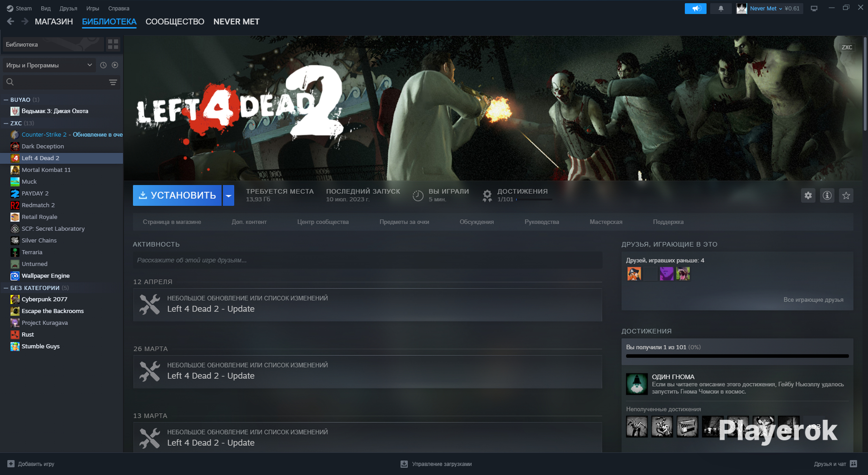The image size is (868, 475).
Task: Open the Friends and Chat icon
Action: pyautogui.click(x=853, y=464)
